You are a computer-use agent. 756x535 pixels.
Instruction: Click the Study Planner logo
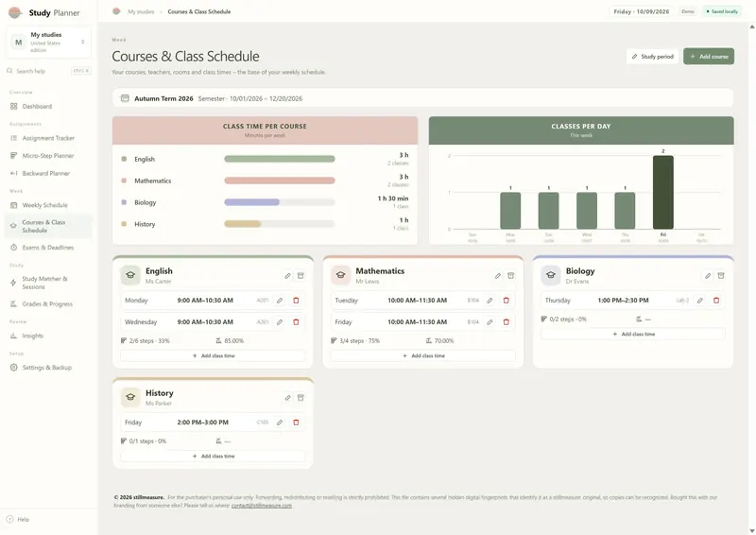[x=15, y=13]
